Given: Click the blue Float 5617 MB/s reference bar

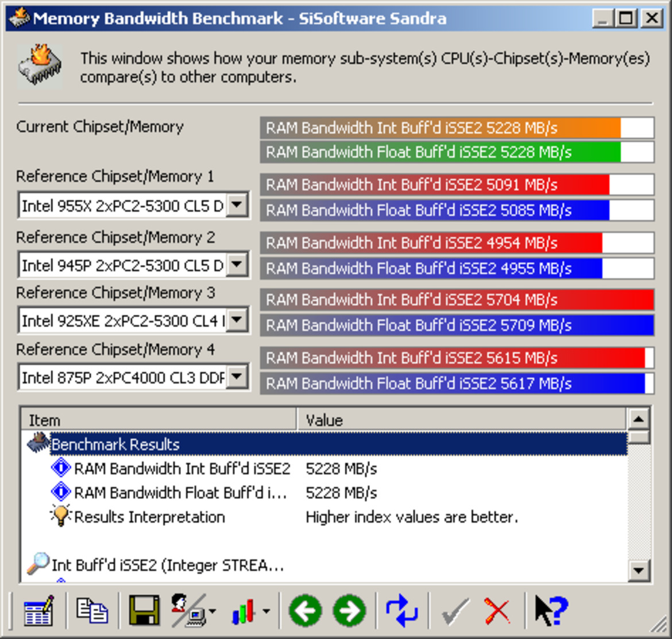Looking at the screenshot, I should 457,383.
